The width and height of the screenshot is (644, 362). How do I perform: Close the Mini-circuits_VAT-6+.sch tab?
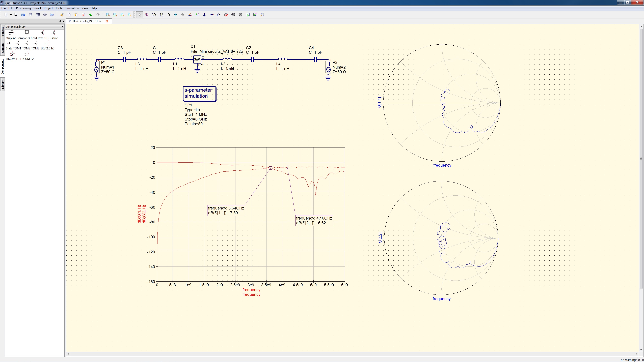tap(107, 21)
